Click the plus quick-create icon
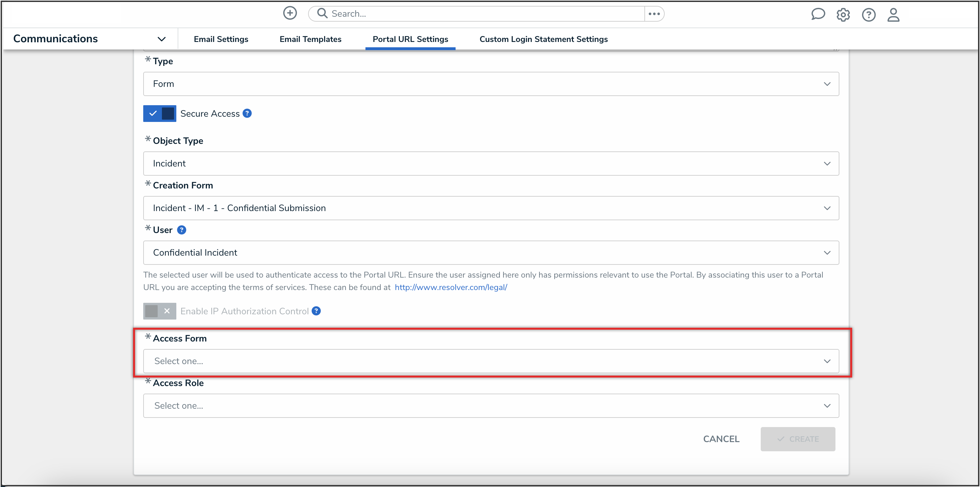The height and width of the screenshot is (487, 980). click(290, 13)
